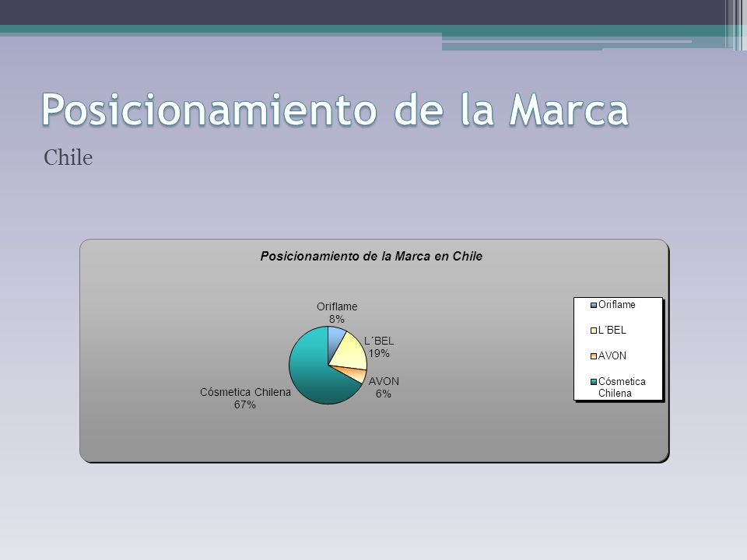Select the "Oriflame" legend entry text
Image resolution: width=747 pixels, height=560 pixels.
pos(617,304)
